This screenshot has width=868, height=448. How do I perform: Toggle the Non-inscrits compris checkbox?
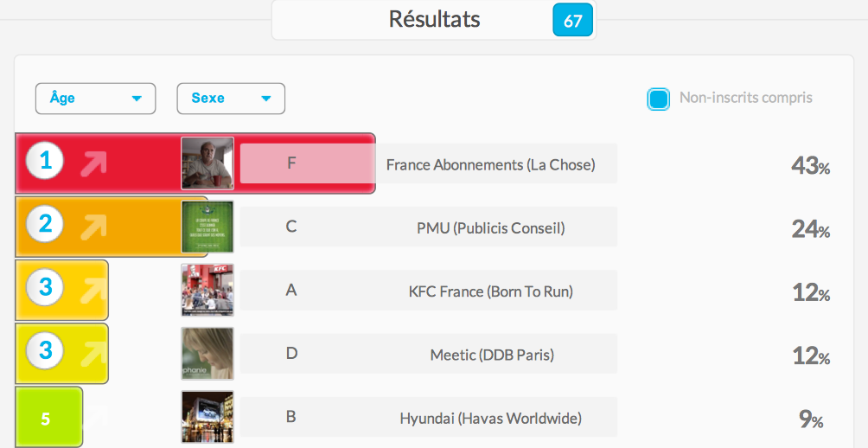(658, 99)
